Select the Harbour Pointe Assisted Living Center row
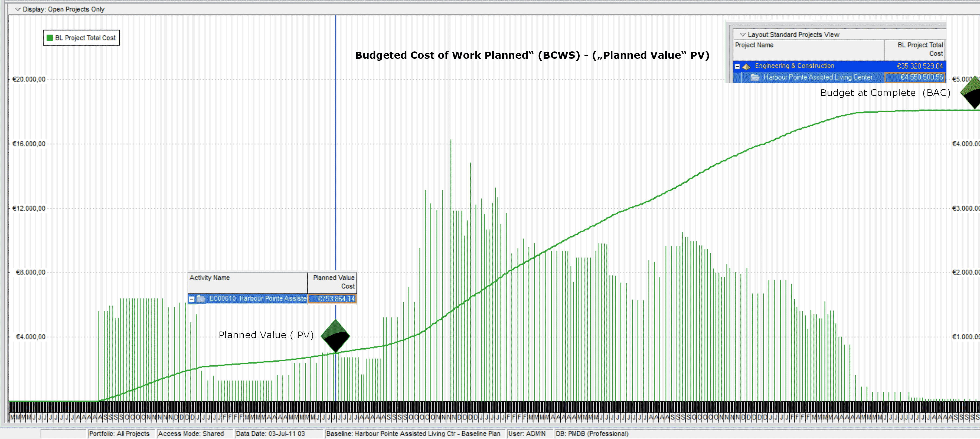Screen dimensions: 980x439 (x=817, y=77)
